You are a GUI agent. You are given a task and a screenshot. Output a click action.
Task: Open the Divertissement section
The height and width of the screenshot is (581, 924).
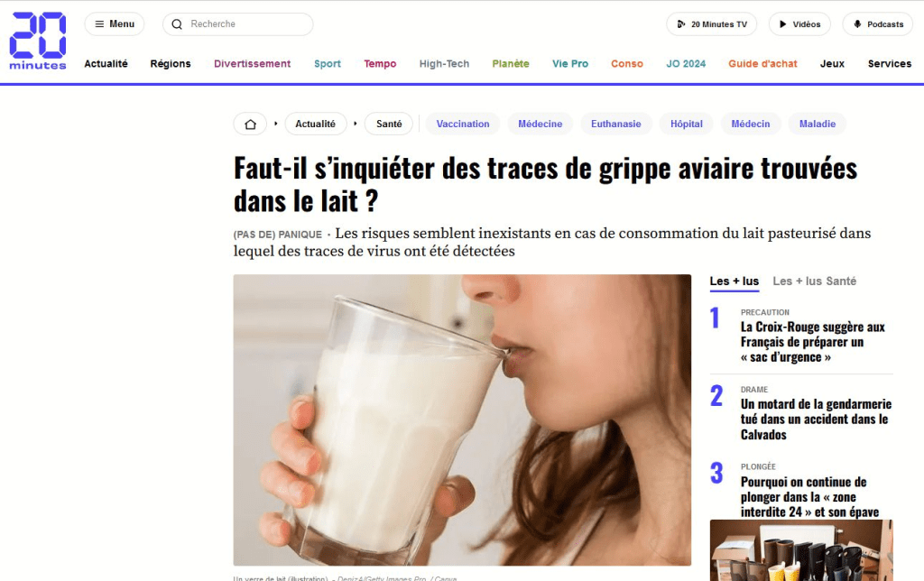[x=253, y=64]
